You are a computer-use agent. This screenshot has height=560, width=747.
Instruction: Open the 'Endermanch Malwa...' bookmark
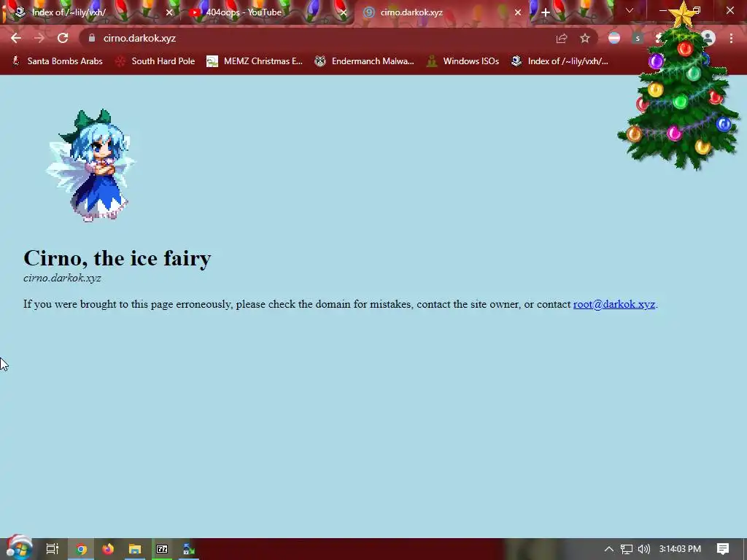click(365, 61)
